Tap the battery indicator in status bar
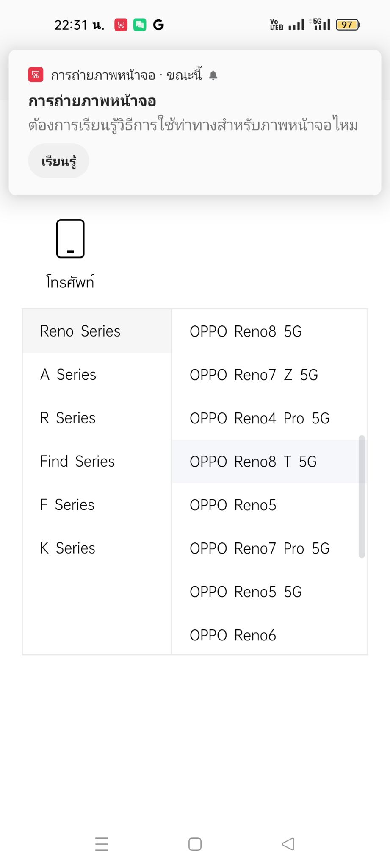390x868 pixels. (x=348, y=25)
